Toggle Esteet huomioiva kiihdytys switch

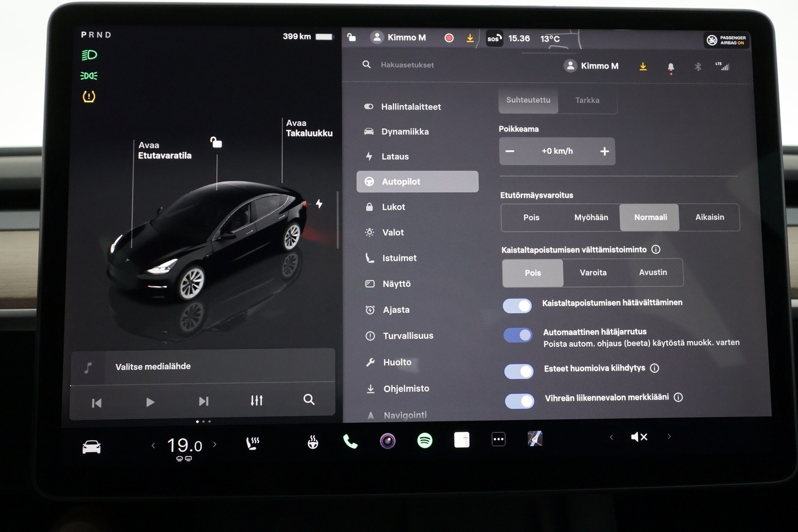click(x=519, y=371)
